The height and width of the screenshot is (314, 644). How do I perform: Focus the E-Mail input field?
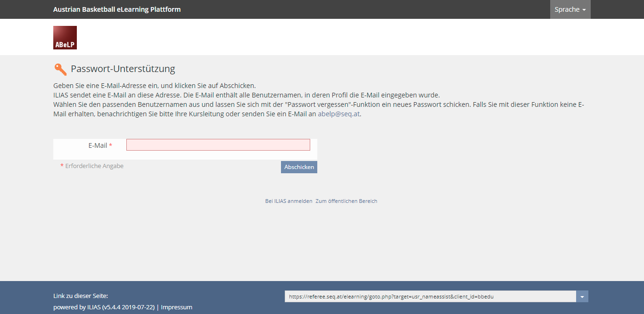(x=218, y=145)
